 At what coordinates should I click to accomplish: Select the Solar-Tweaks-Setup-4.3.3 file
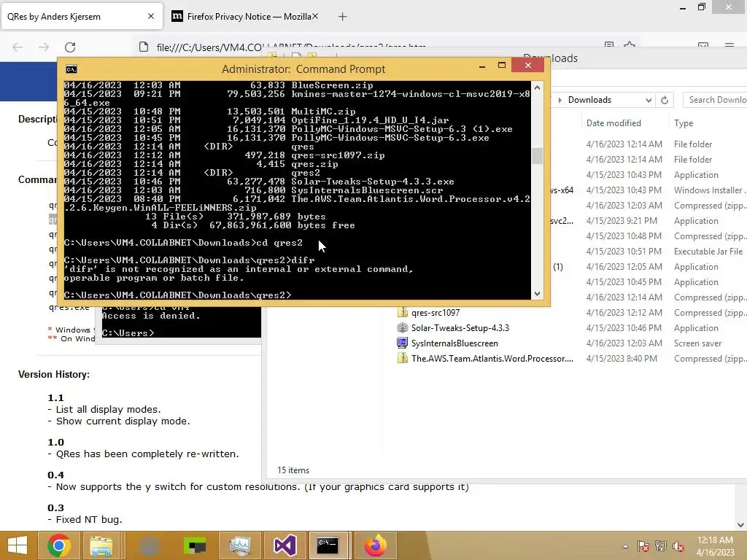point(460,328)
